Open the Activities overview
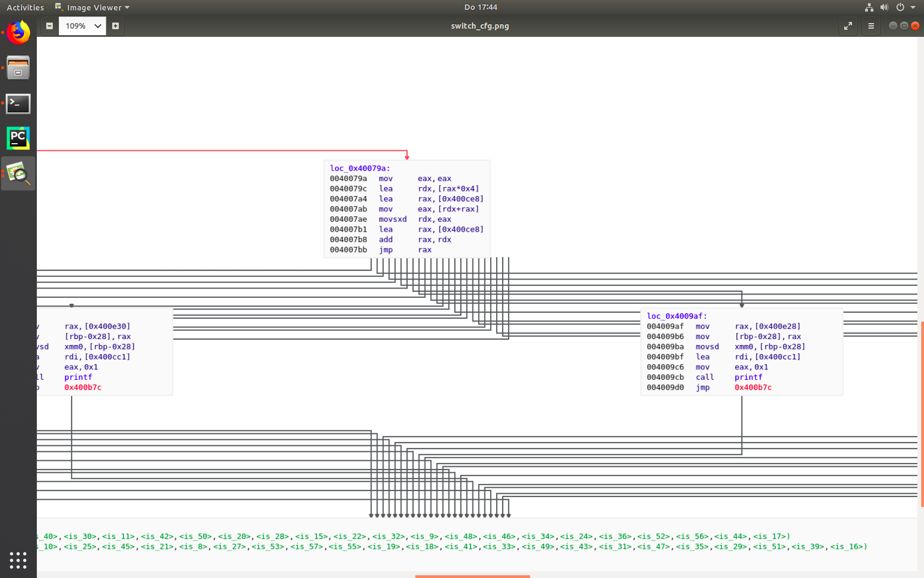Screen dimensions: 924x578 [25, 7]
